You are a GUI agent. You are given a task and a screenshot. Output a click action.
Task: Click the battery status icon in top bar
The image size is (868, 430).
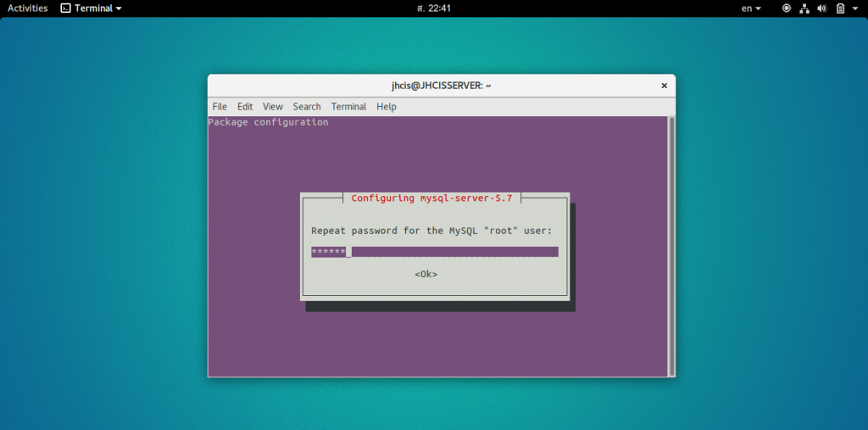(x=840, y=8)
